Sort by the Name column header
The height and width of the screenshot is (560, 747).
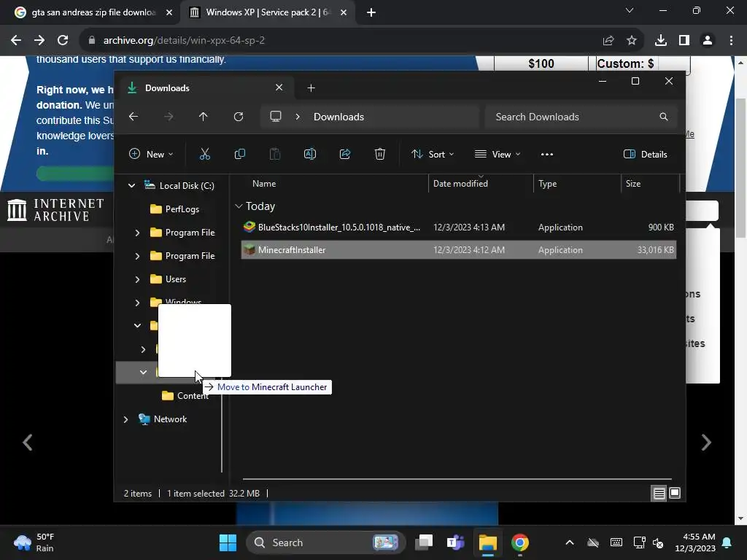pyautogui.click(x=264, y=184)
